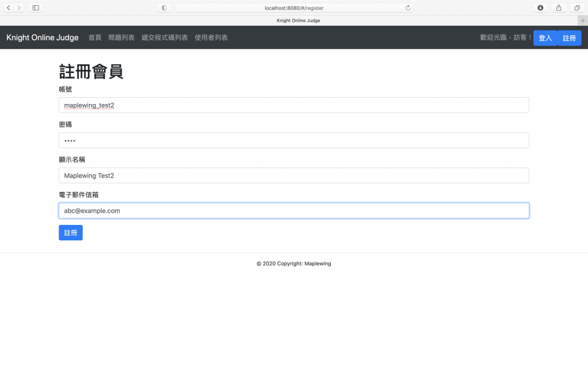Go to 首頁 in the navbar
The height and width of the screenshot is (368, 588).
point(95,37)
